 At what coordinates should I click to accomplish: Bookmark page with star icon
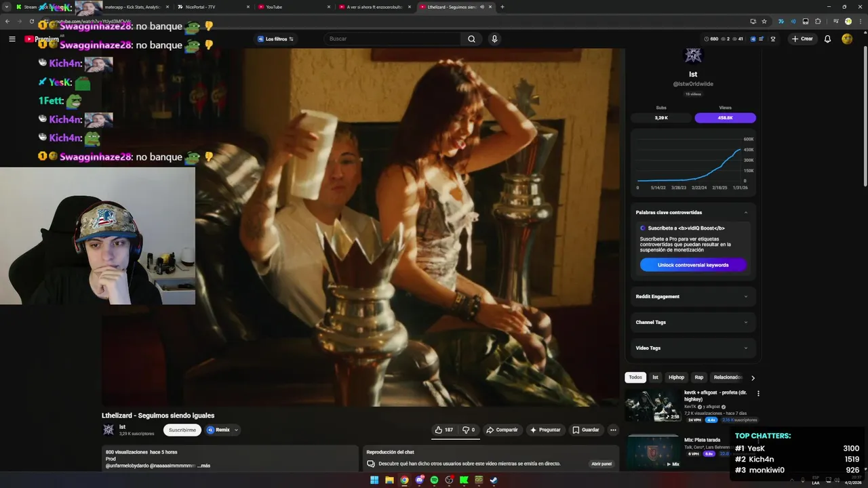(x=764, y=21)
